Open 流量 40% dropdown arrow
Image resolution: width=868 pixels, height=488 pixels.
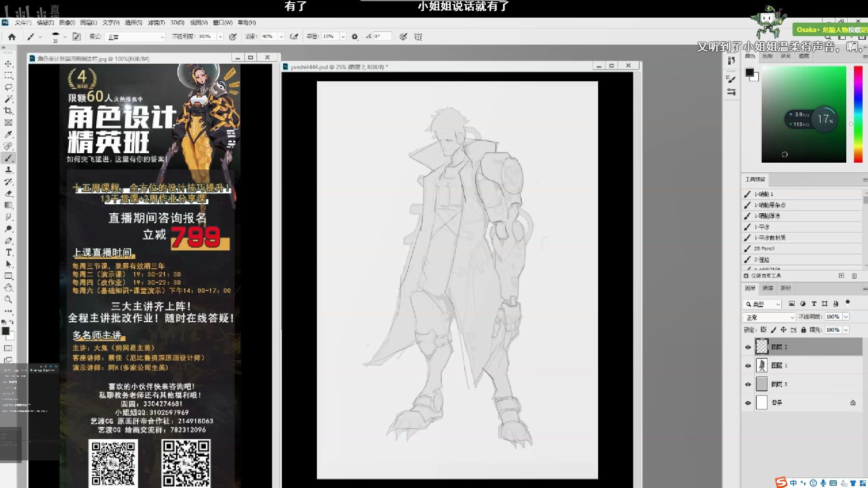tap(281, 37)
